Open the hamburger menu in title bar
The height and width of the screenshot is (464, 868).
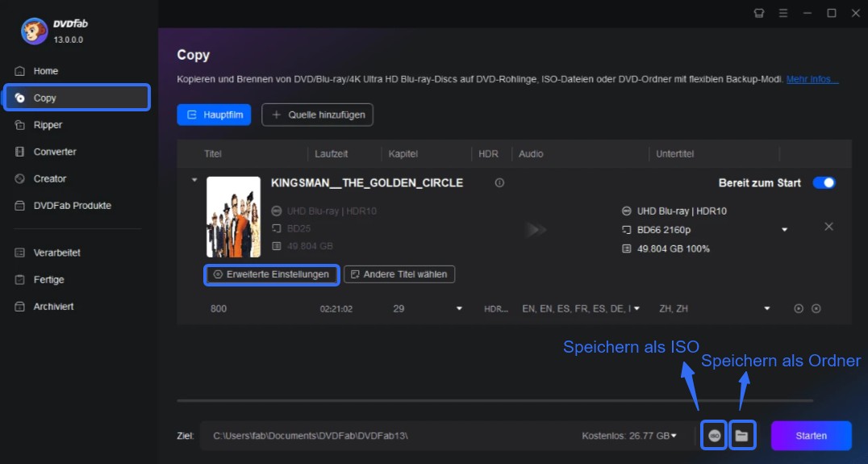click(x=783, y=13)
